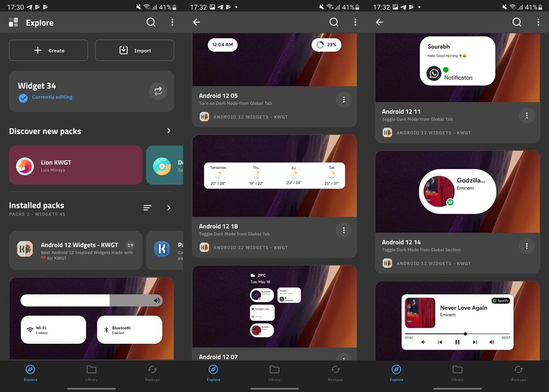Navigate back using the arrow icon
This screenshot has height=392, width=549.
(x=196, y=22)
